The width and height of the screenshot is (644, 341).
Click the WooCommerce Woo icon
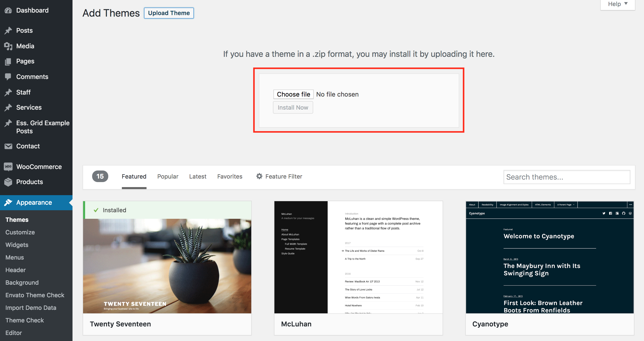point(8,166)
